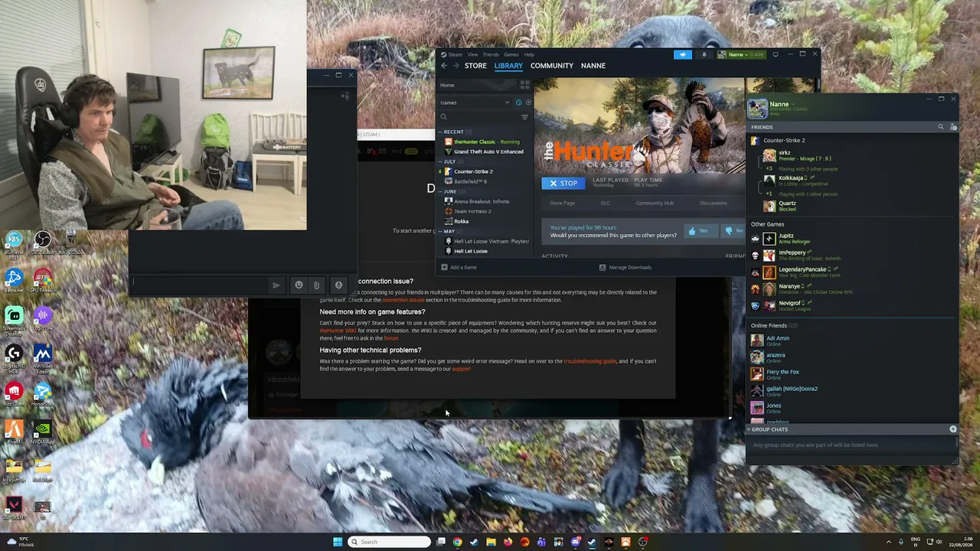Click the attachment paperclip in chat window
The width and height of the screenshot is (980, 551).
pos(316,285)
